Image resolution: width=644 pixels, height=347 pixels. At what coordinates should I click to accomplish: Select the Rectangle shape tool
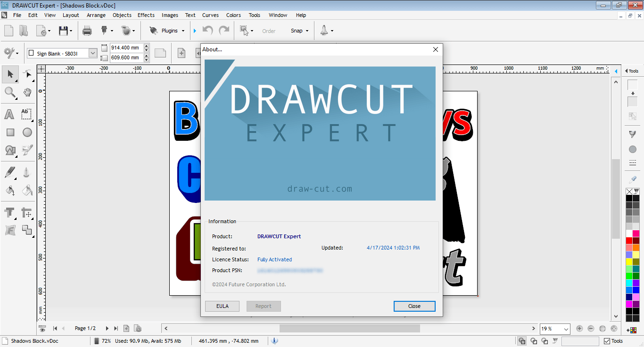(x=10, y=132)
